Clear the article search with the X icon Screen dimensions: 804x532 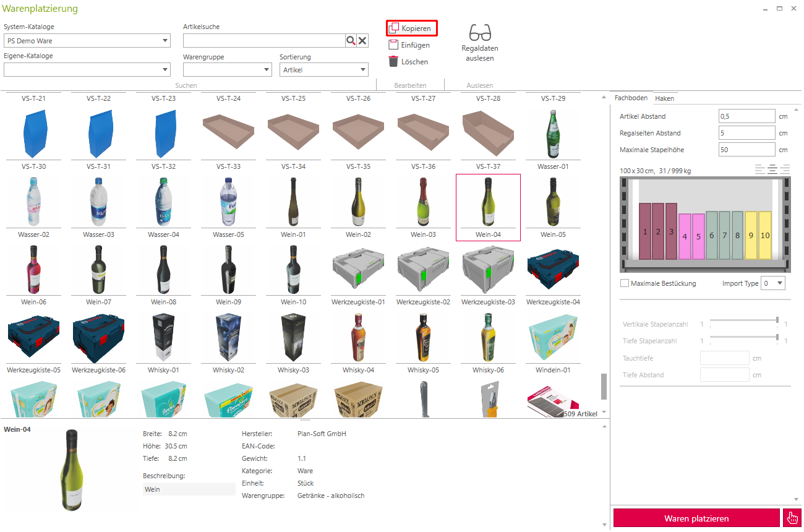(x=363, y=41)
